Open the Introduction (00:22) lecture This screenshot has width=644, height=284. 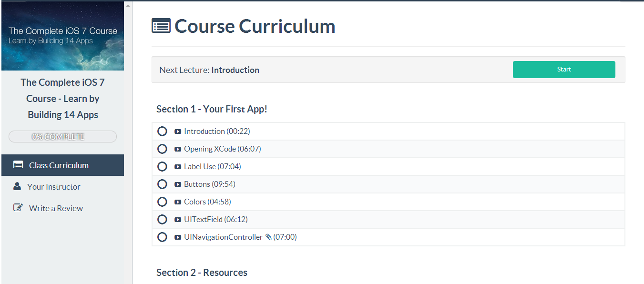pos(217,132)
